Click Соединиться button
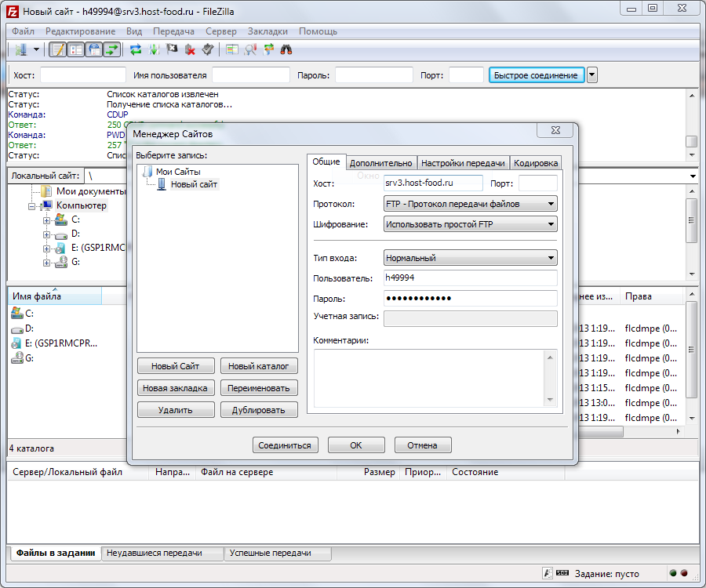Screen dimensions: 706x588 tap(285, 445)
